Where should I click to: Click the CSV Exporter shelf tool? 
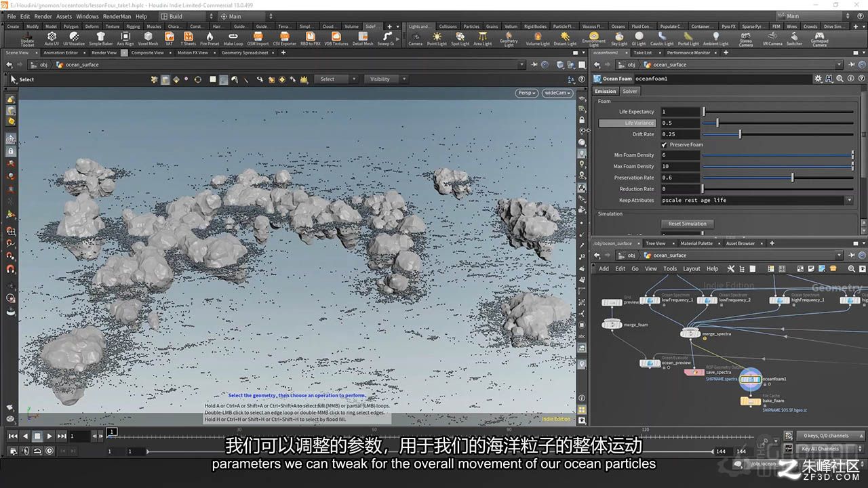pos(284,39)
